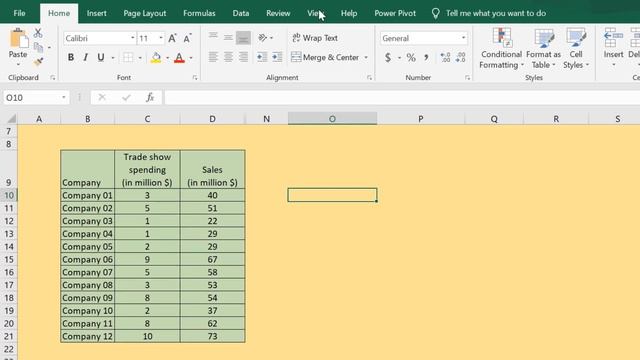Click inside the formula bar
640x360 pixels.
(402, 98)
